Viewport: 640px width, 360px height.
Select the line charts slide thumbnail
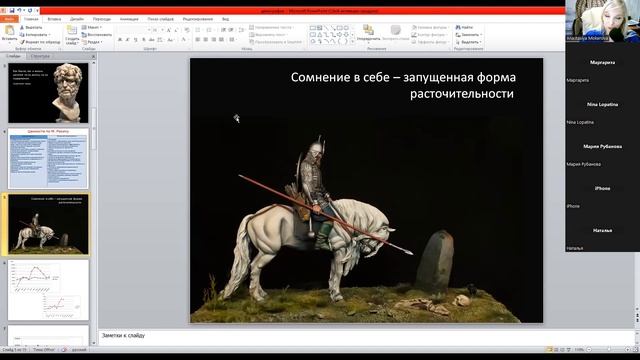(48, 290)
